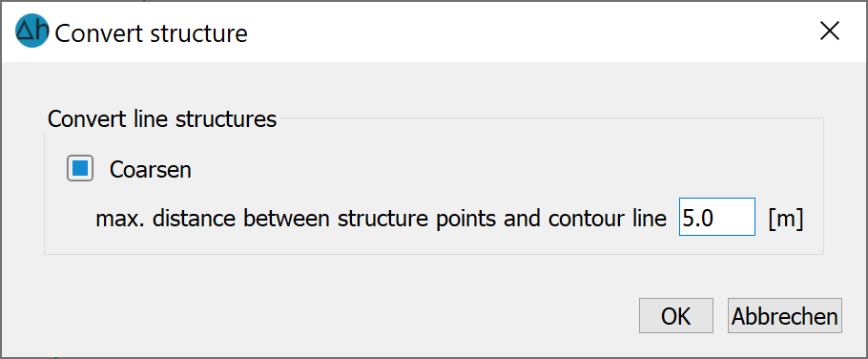
Task: Dismiss the dialog with the X button
Action: 830,32
